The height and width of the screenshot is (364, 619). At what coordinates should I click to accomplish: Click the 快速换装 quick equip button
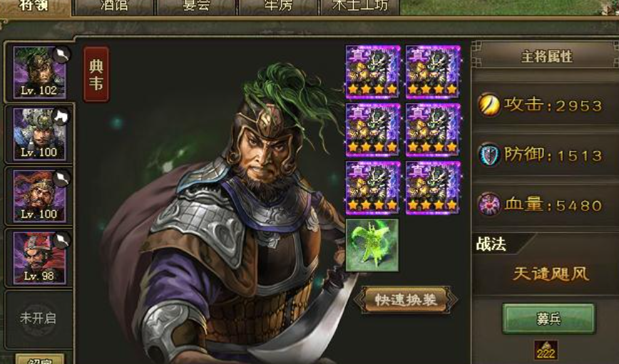pyautogui.click(x=406, y=300)
